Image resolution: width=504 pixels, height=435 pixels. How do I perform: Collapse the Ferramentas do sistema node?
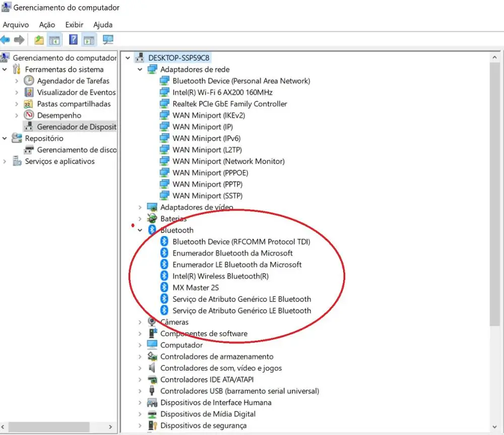(x=5, y=69)
